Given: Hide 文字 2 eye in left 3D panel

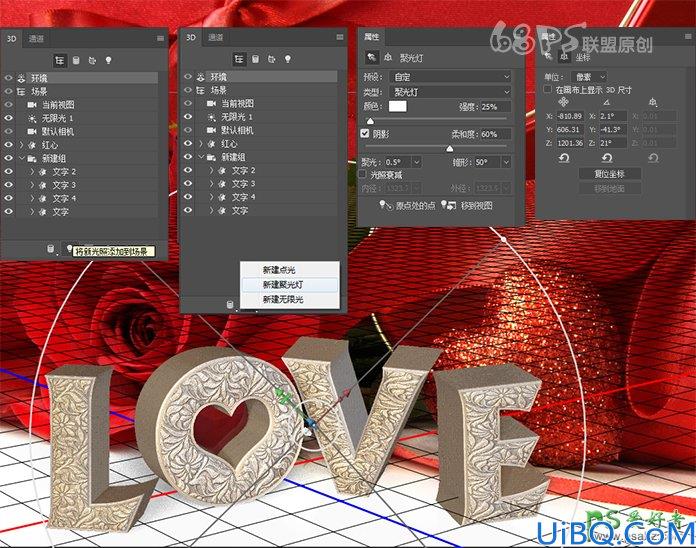Looking at the screenshot, I should point(8,171).
